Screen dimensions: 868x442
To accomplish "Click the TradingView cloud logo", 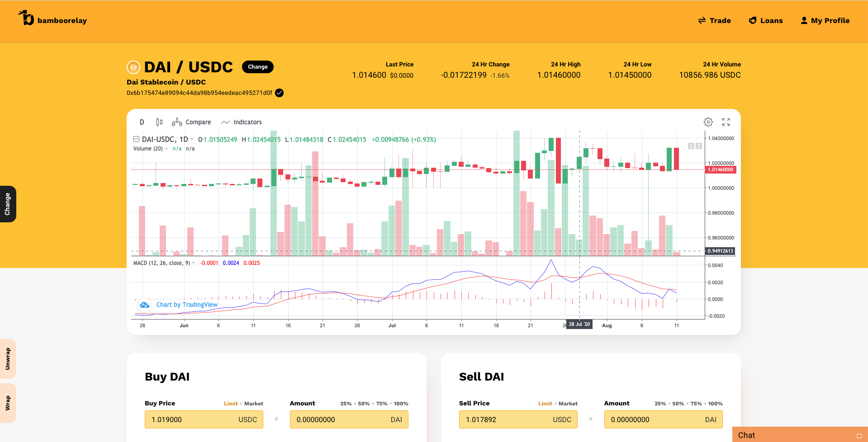I will click(x=144, y=305).
